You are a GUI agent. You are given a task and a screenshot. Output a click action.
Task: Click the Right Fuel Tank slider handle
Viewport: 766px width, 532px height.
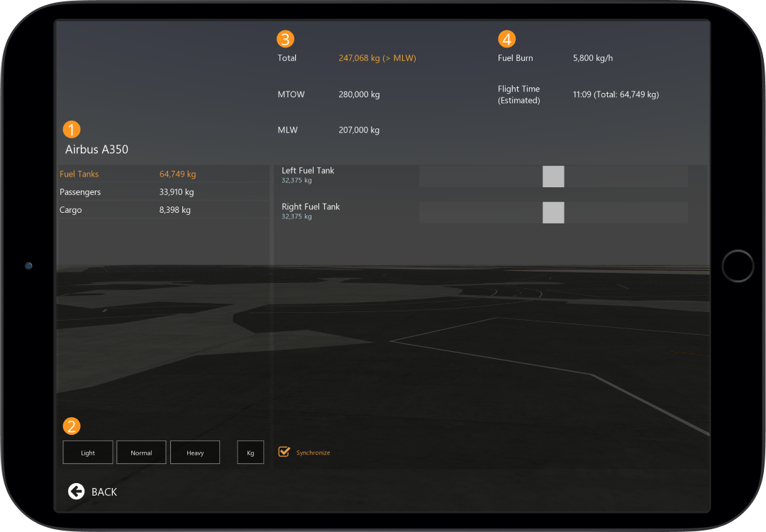[553, 212]
